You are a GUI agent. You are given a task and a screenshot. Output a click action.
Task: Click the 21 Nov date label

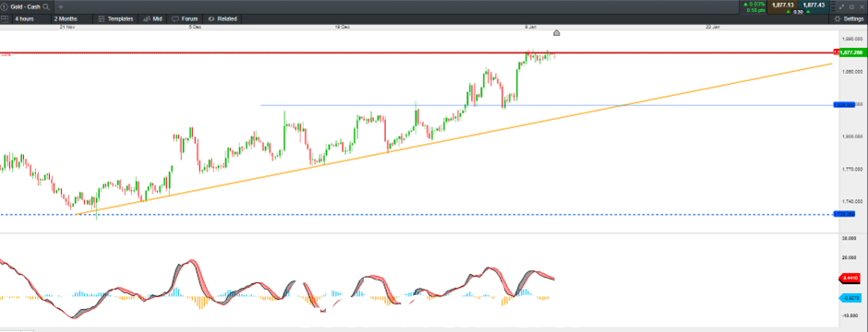67,27
